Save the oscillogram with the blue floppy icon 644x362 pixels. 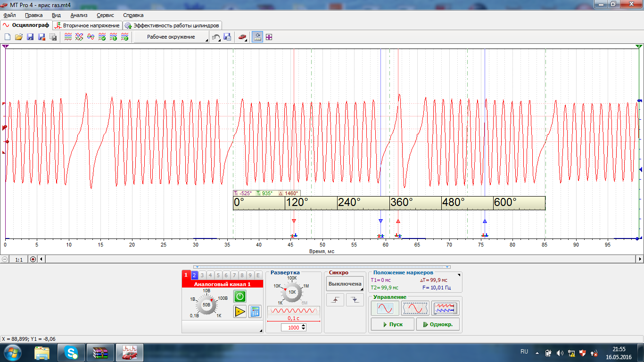click(30, 37)
